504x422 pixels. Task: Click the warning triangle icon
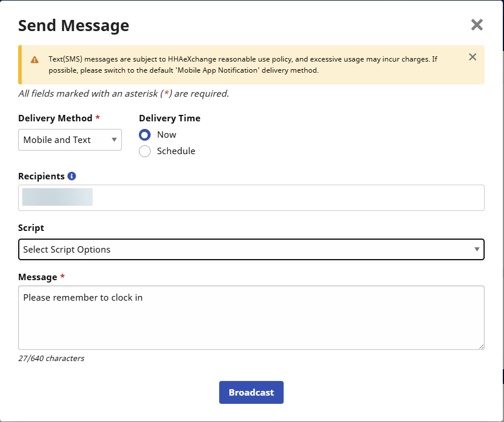click(35, 60)
